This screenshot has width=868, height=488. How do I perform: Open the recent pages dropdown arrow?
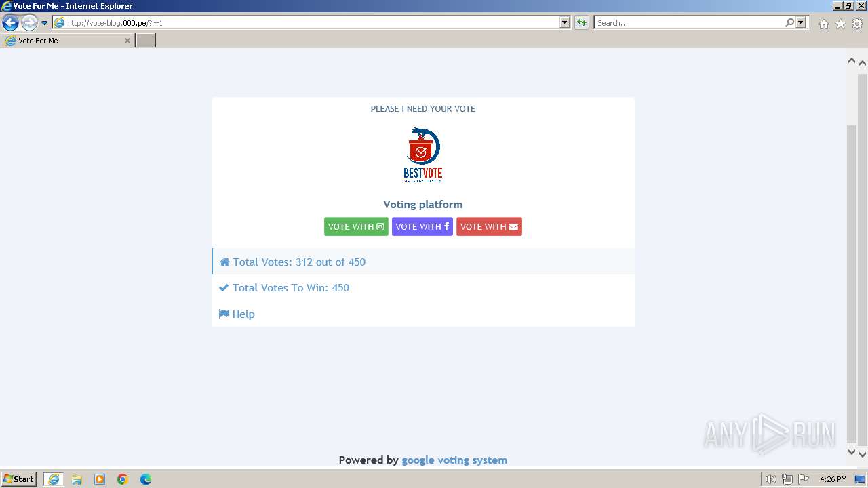45,23
